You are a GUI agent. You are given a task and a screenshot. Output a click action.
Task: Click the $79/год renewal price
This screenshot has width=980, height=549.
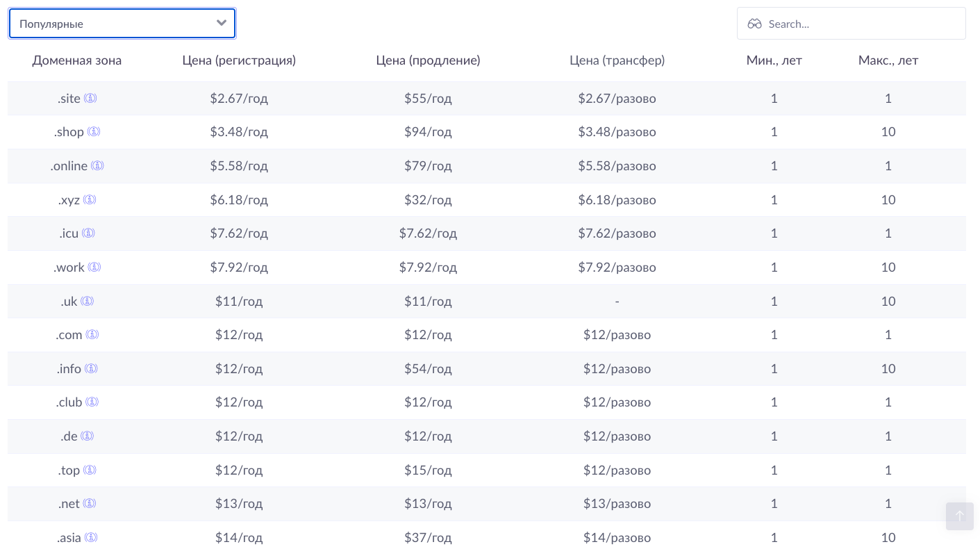click(428, 166)
